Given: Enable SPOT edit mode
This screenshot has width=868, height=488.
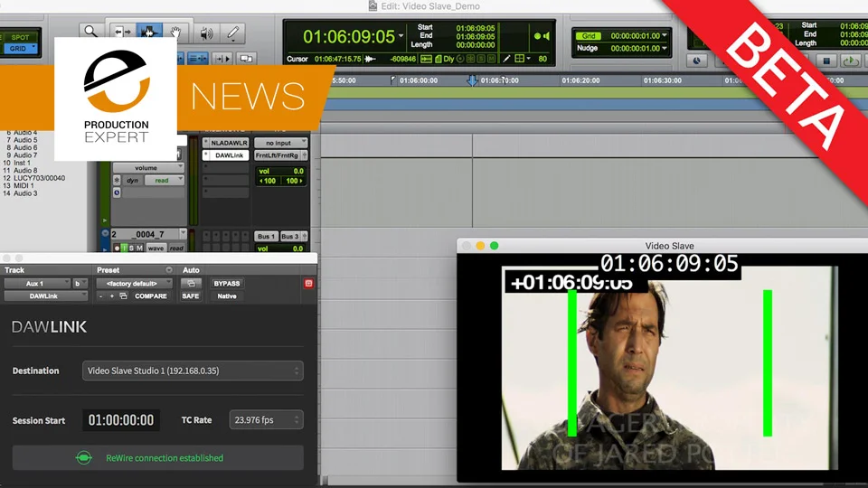Looking at the screenshot, I should click(x=21, y=38).
